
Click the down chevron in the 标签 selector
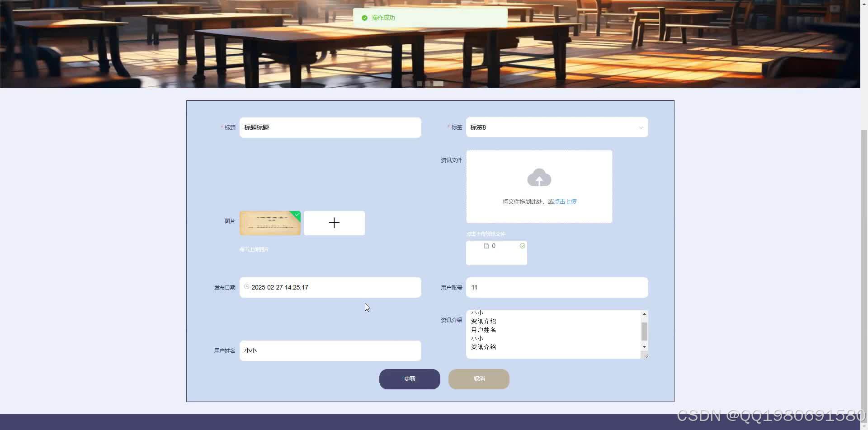coord(641,128)
